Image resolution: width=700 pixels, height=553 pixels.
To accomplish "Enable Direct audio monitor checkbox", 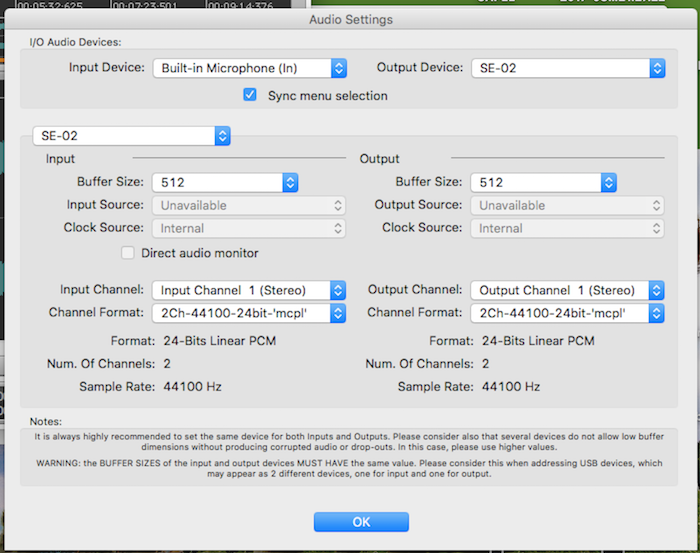I will click(x=128, y=253).
